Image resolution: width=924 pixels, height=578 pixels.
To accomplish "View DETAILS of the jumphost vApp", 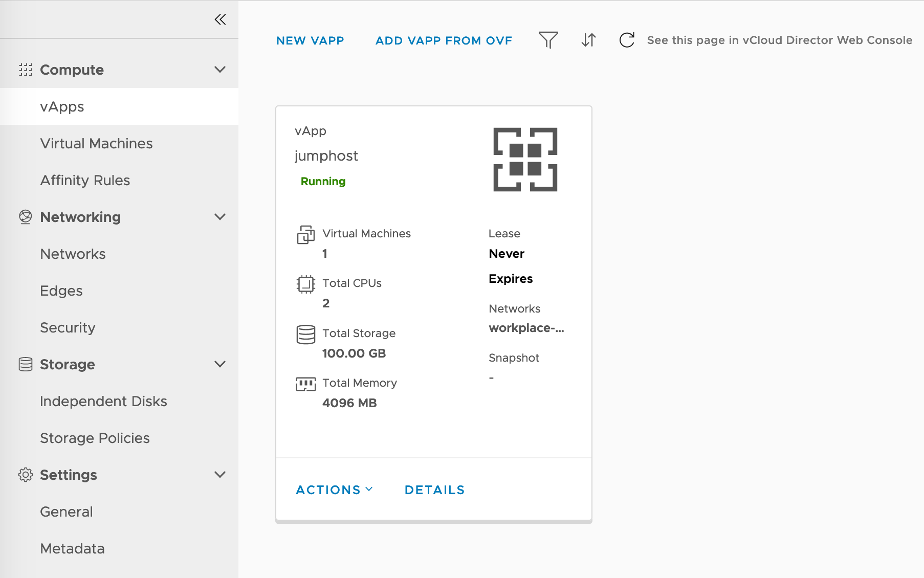I will 434,490.
